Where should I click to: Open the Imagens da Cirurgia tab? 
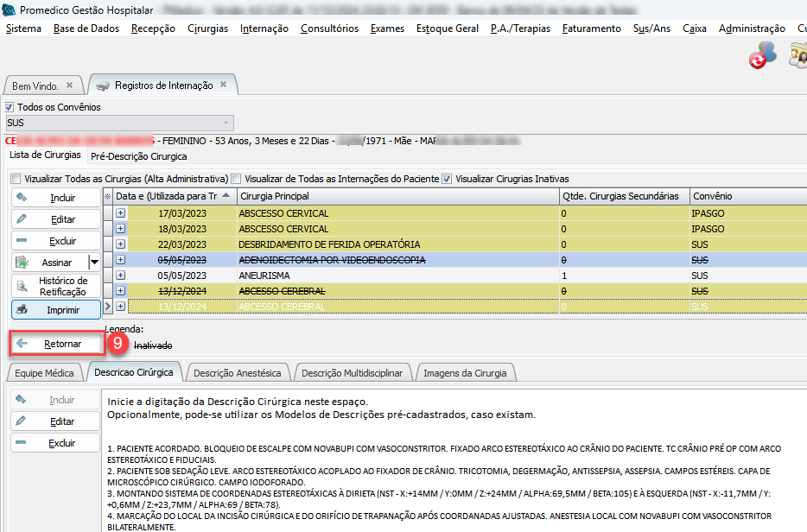[x=465, y=373]
